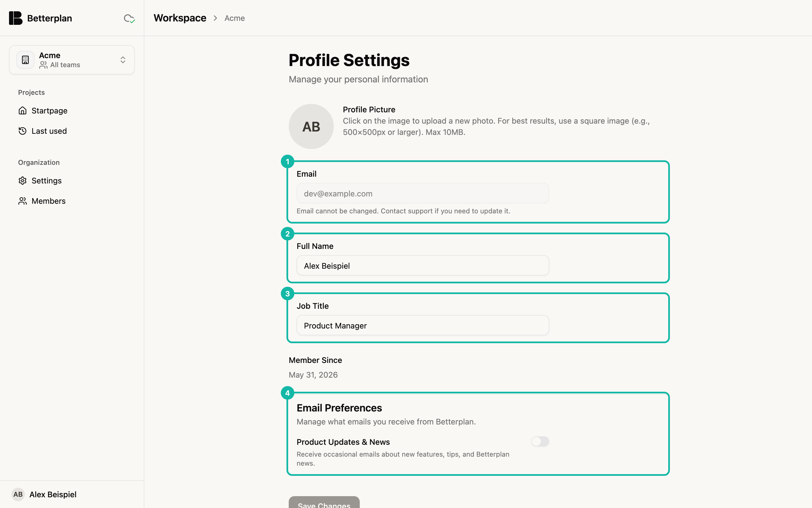812x508 pixels.
Task: Click the 'Product Updates & News' label
Action: [343, 442]
